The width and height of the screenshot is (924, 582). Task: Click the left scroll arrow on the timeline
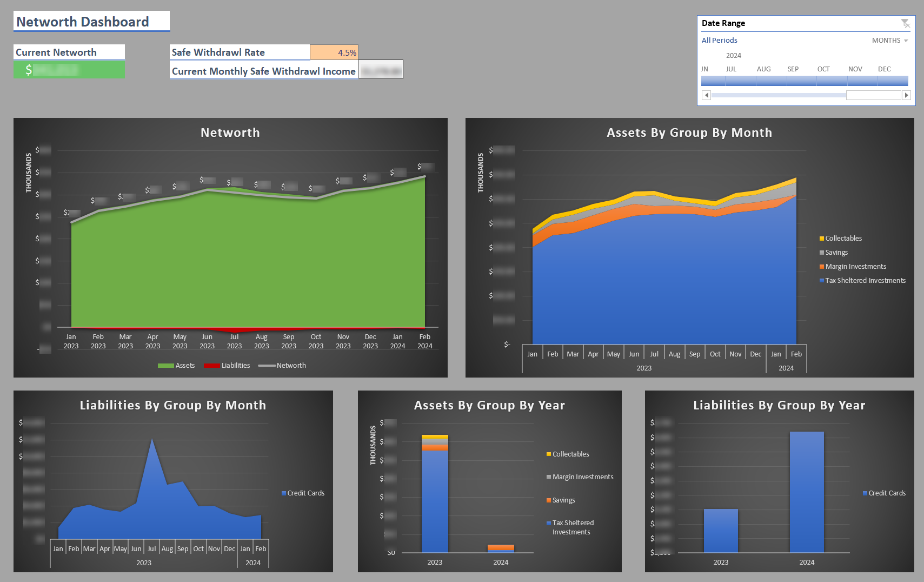[706, 95]
